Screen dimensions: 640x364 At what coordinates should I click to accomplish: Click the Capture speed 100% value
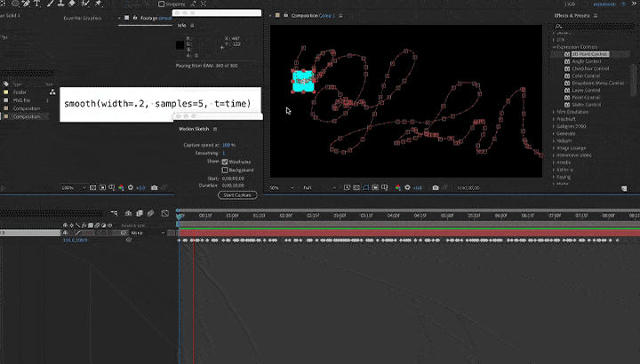click(228, 145)
